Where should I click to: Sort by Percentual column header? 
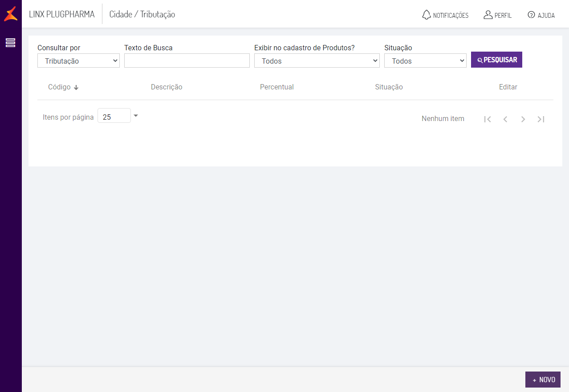tap(277, 87)
